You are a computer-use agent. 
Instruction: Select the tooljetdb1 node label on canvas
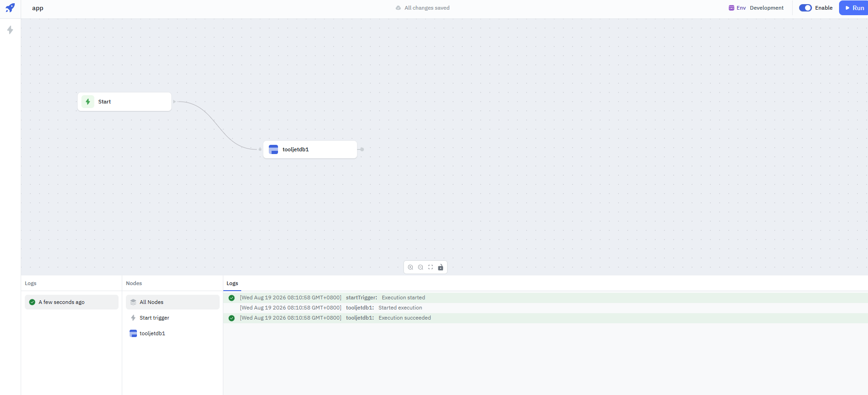(x=295, y=149)
